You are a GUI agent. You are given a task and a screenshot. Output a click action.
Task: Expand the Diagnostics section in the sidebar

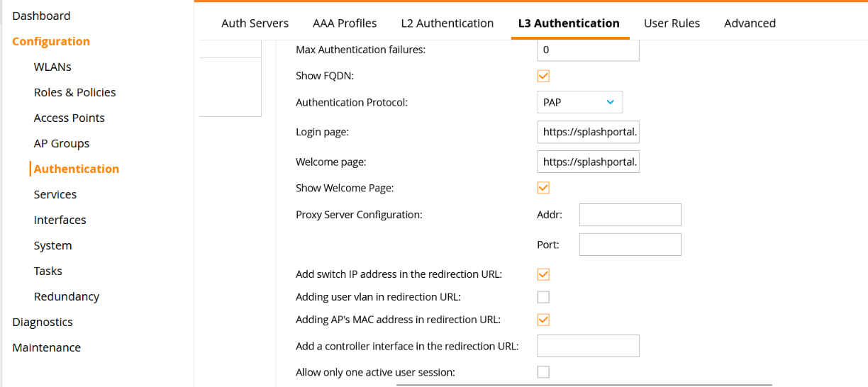click(x=43, y=322)
